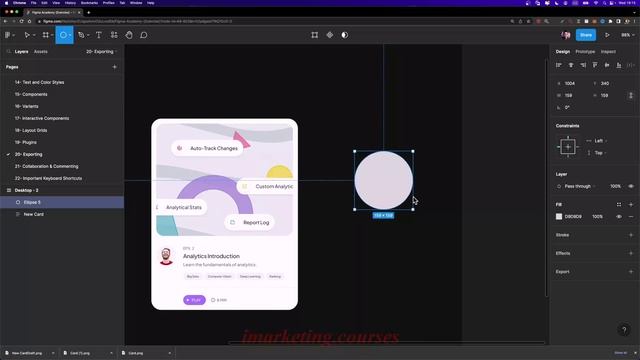This screenshot has height=360, width=640.
Task: Add a fill with plus button
Action: coord(631,204)
